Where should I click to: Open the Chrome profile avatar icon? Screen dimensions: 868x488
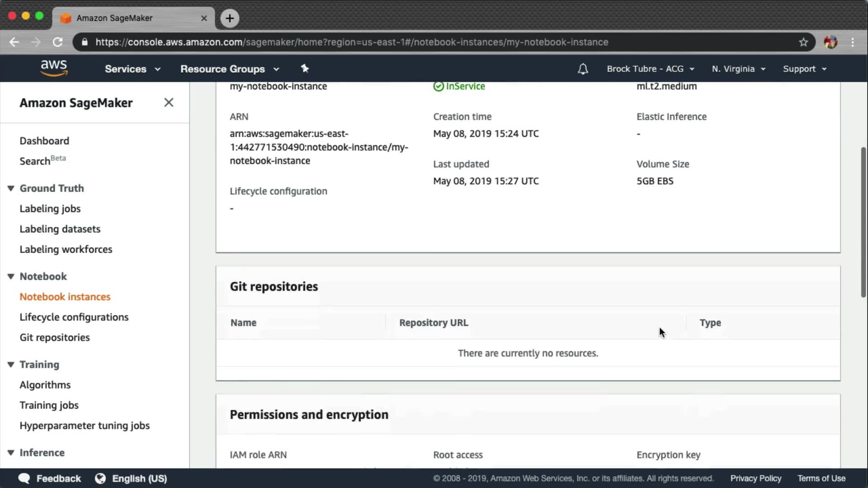pyautogui.click(x=830, y=42)
